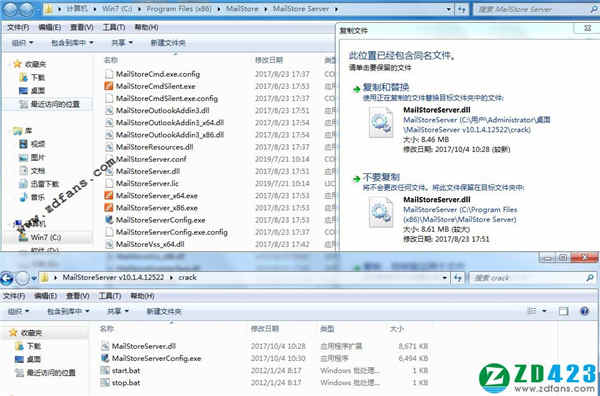Viewport: 600px width, 396px height.
Task: Click Name column header in crack window
Action: tap(107, 329)
